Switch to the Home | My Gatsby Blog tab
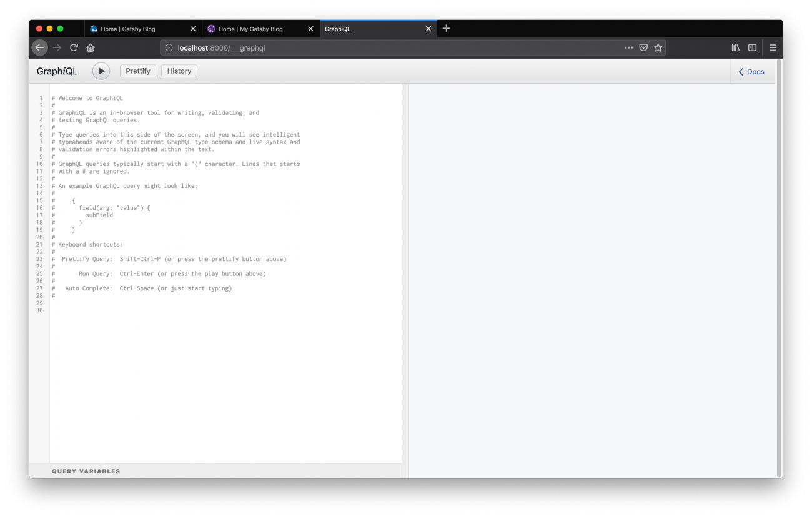 [x=261, y=29]
